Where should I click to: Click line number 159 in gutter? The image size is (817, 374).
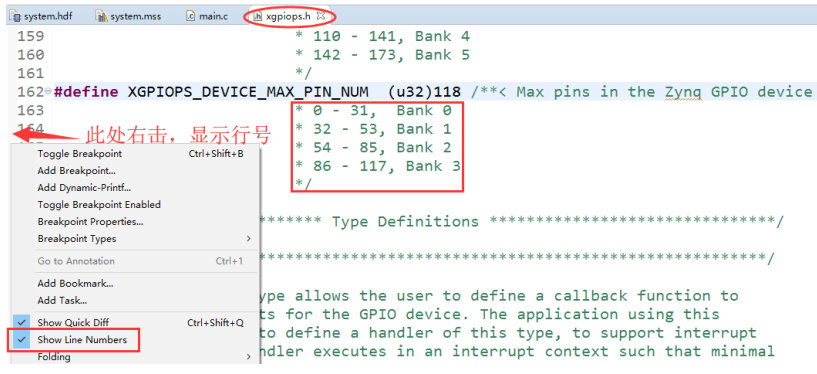31,36
